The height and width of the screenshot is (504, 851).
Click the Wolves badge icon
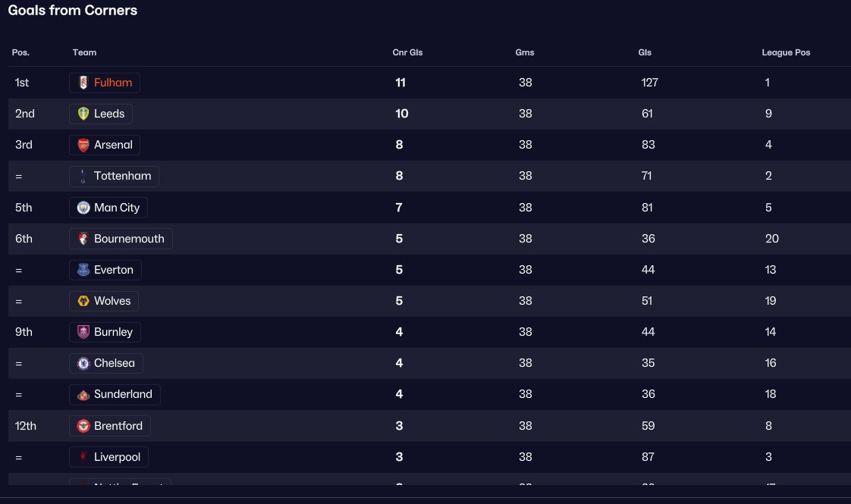coord(83,301)
